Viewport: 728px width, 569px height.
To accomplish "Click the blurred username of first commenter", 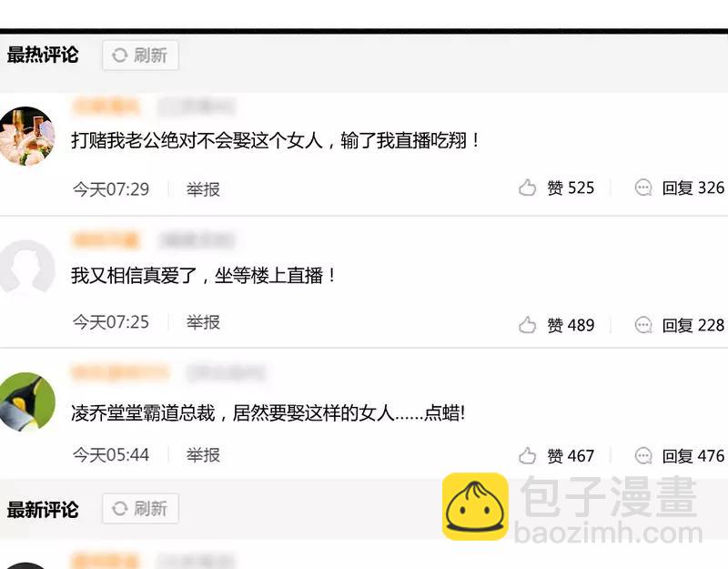I will [106, 107].
